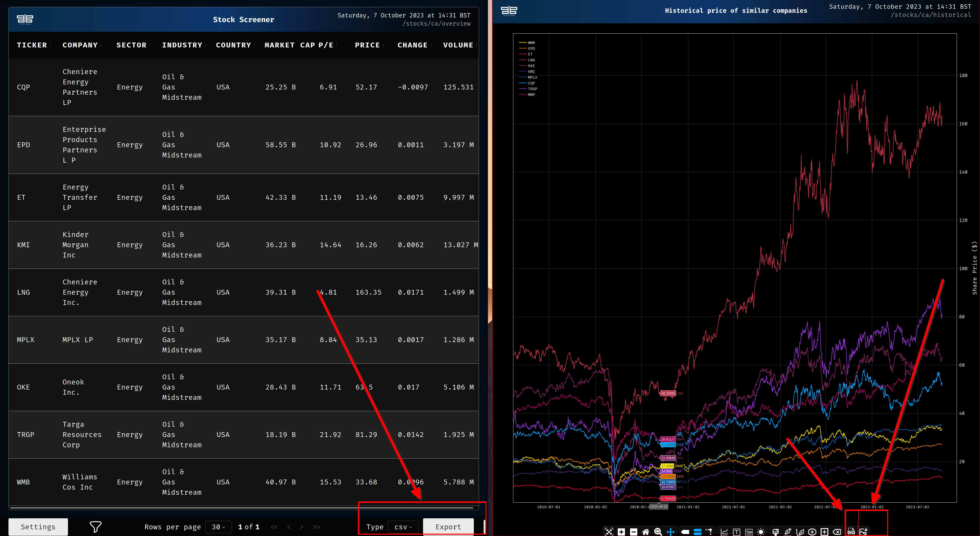
Task: Go to first page with << button
Action: click(x=274, y=527)
